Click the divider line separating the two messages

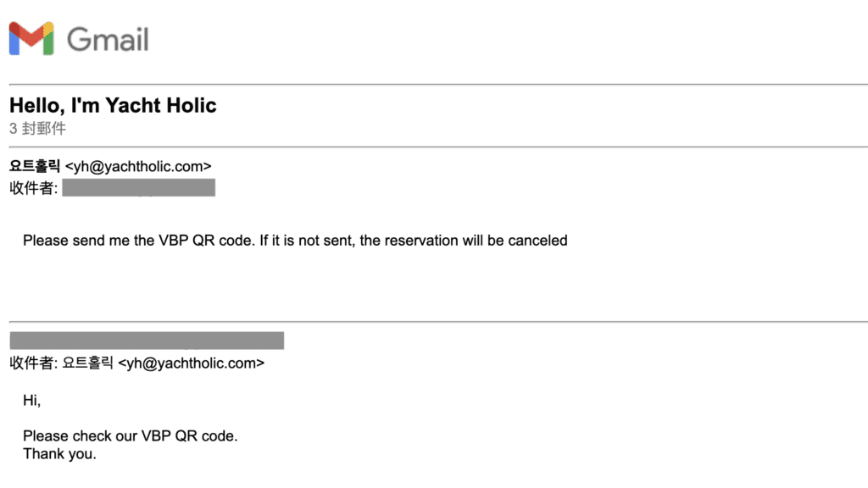[438, 321]
